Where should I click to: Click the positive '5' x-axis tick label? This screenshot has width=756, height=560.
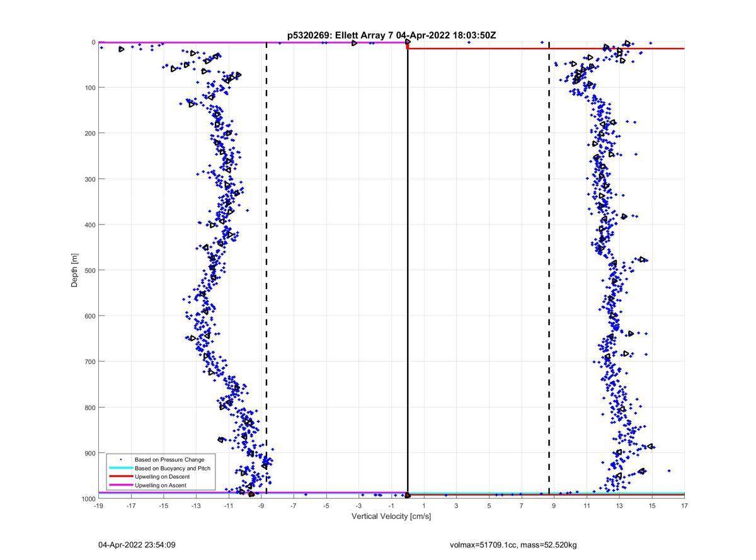(489, 505)
